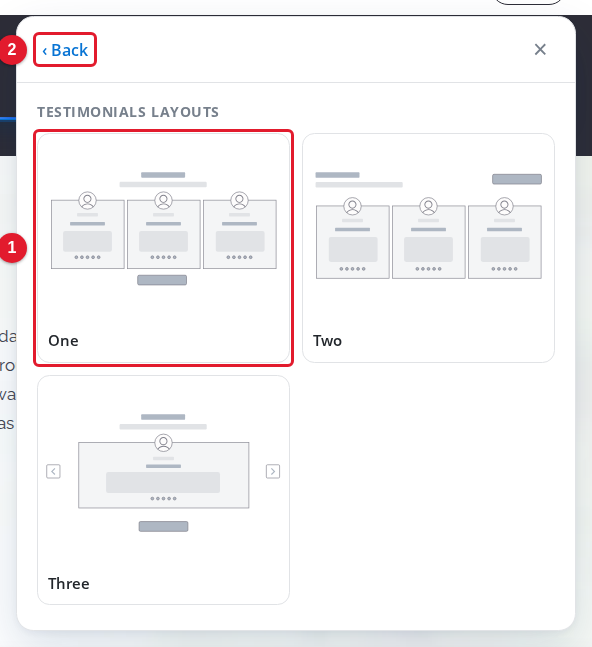This screenshot has height=647, width=592.
Task: Pick testimonials layout Three carousel
Action: [x=163, y=490]
